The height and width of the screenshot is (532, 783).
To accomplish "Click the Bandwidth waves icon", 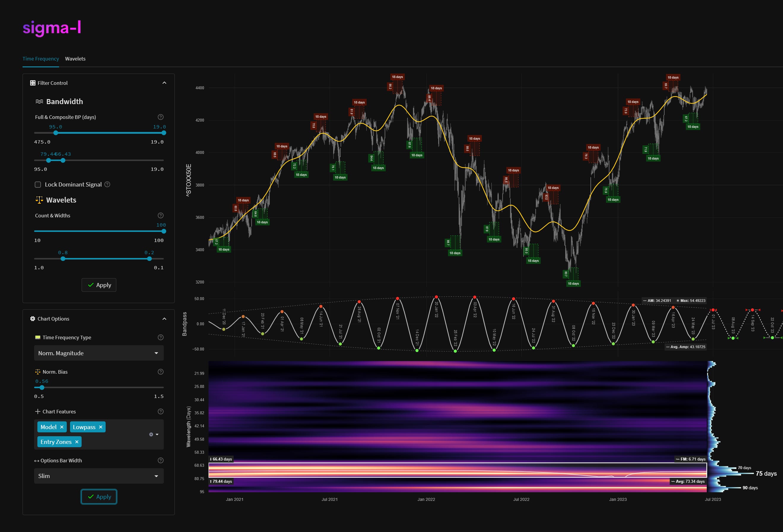I will pos(39,101).
